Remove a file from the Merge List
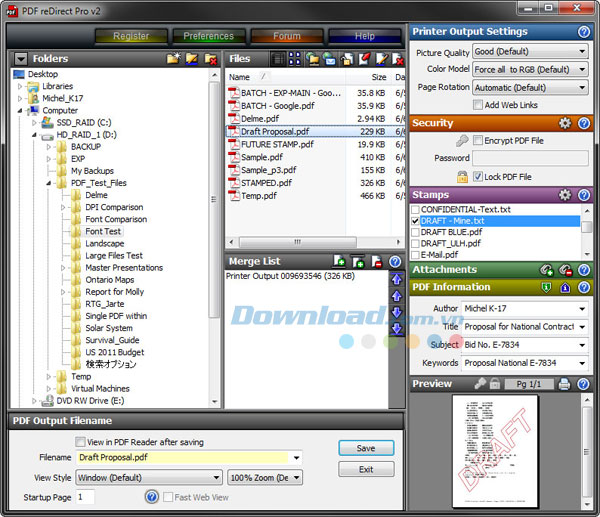The height and width of the screenshot is (517, 600). [377, 261]
